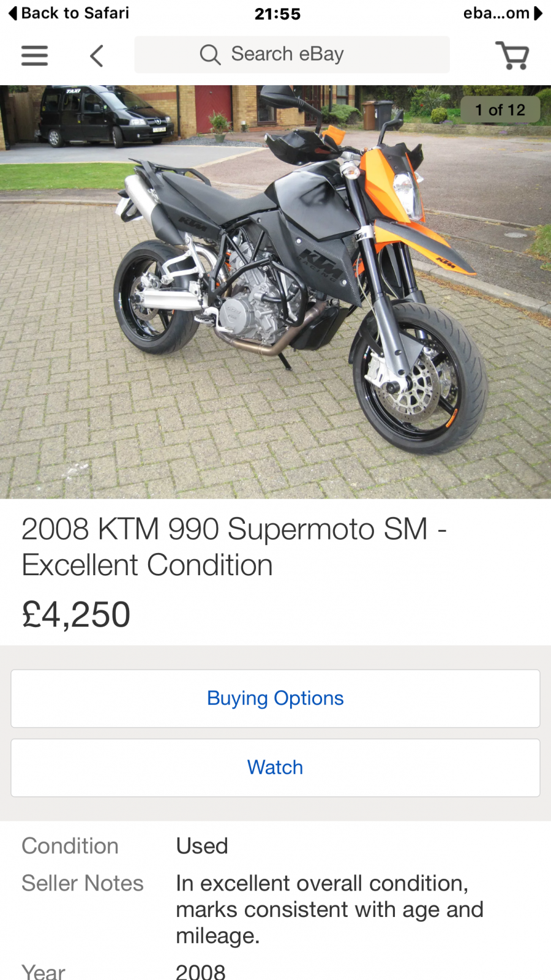The image size is (551, 980).
Task: Click the Search eBay field
Action: click(292, 55)
